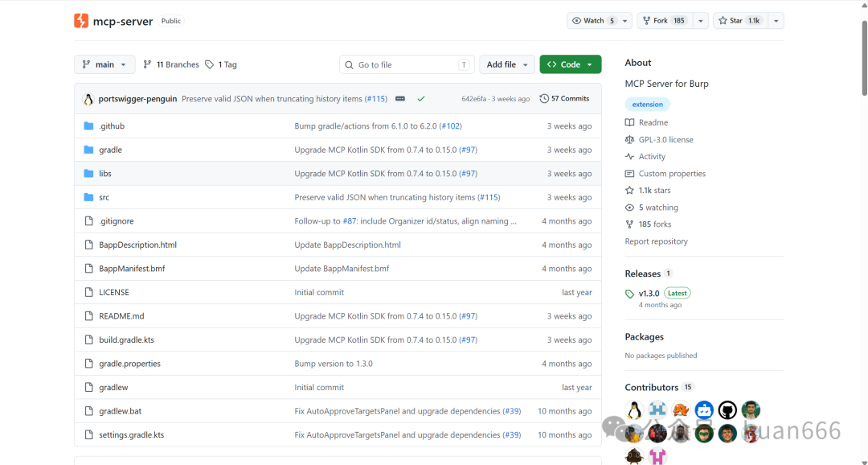
Task: Expand the Watch notifications dropdown arrow
Action: (x=625, y=21)
